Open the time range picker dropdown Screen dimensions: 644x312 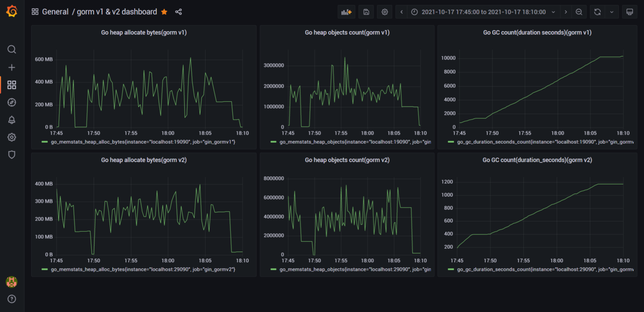pos(484,12)
